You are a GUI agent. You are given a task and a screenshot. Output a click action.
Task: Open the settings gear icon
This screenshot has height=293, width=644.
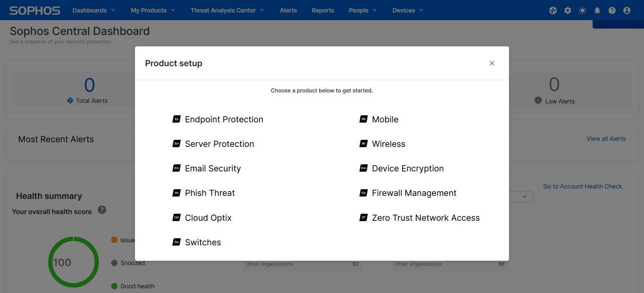[x=568, y=10]
